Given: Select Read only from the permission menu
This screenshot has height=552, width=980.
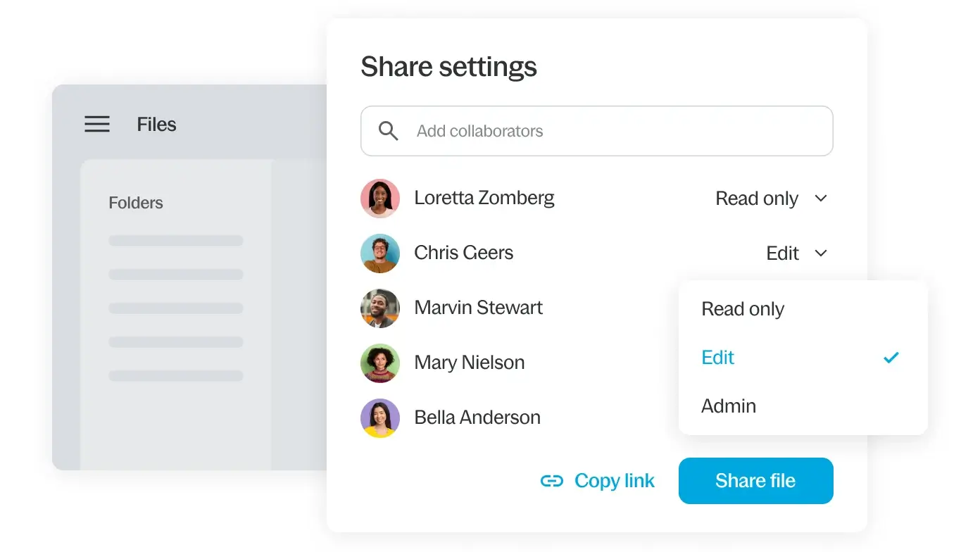Looking at the screenshot, I should pos(743,309).
